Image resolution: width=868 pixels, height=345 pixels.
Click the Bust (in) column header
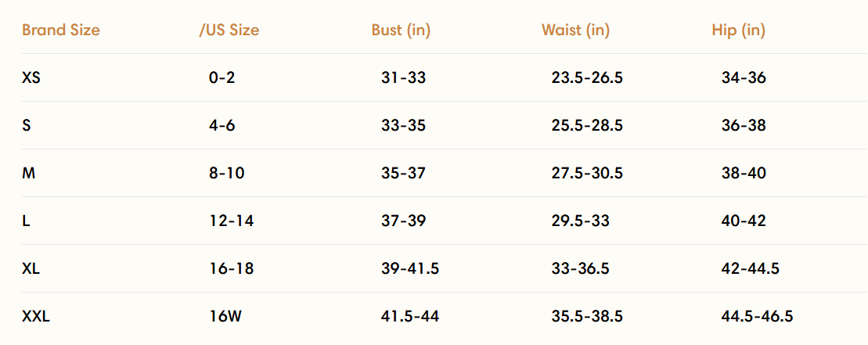click(x=401, y=31)
